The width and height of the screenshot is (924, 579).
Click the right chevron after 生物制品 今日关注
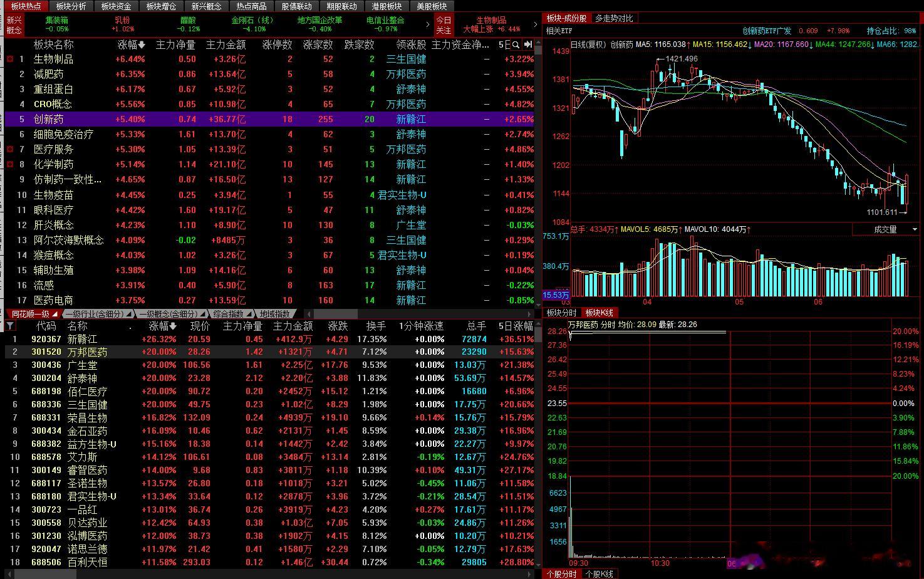click(x=536, y=24)
